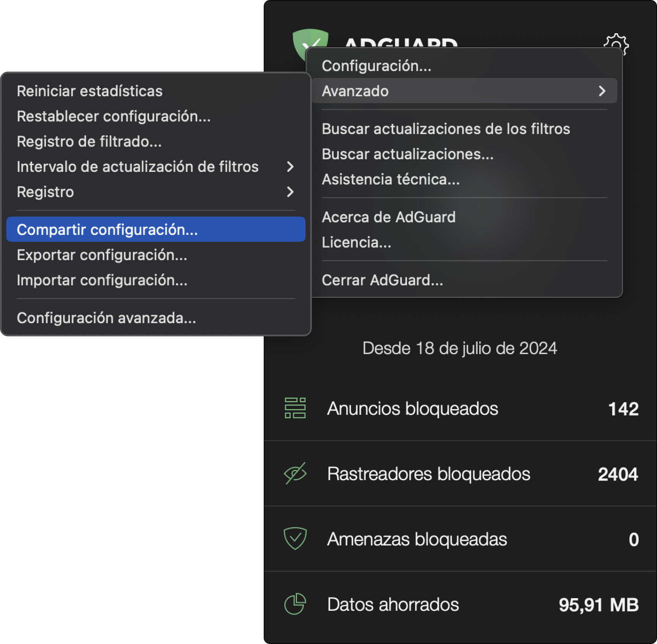
Task: Choose Importar configuración...
Action: (x=156, y=280)
